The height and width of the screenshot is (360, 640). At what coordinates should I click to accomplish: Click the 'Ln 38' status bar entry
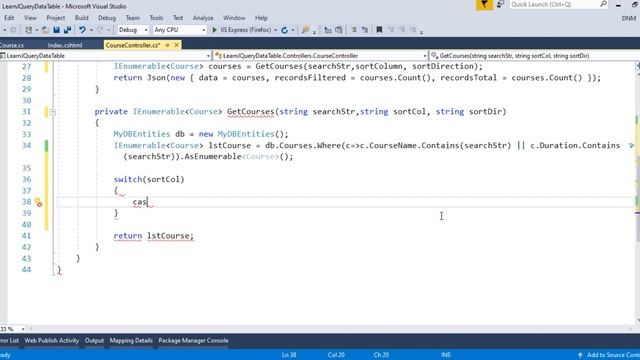click(x=289, y=355)
